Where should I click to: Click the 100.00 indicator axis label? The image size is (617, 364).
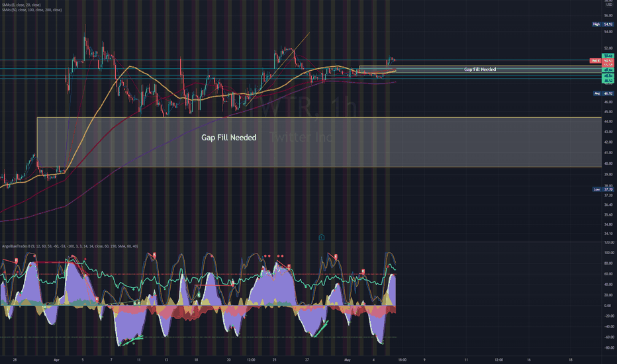coord(610,253)
